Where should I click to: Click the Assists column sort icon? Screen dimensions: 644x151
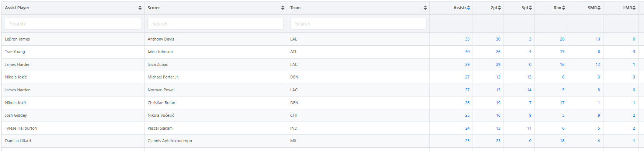pyautogui.click(x=469, y=8)
